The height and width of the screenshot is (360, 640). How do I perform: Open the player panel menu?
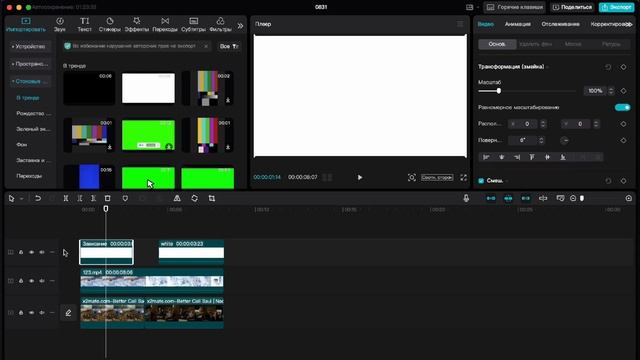pyautogui.click(x=460, y=24)
